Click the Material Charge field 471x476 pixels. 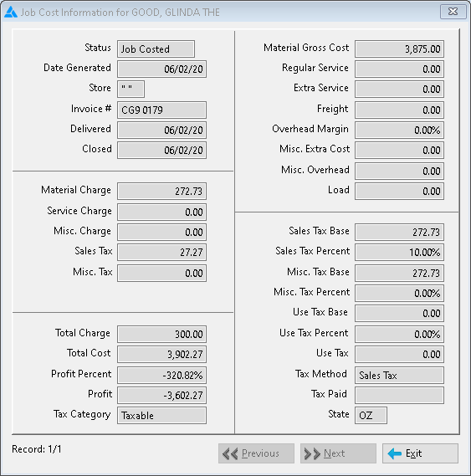(161, 191)
